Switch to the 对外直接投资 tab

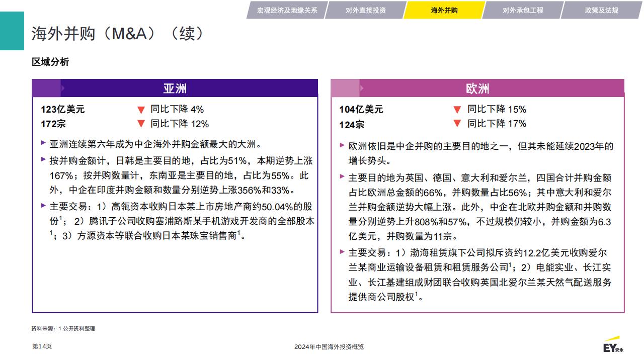pyautogui.click(x=366, y=10)
